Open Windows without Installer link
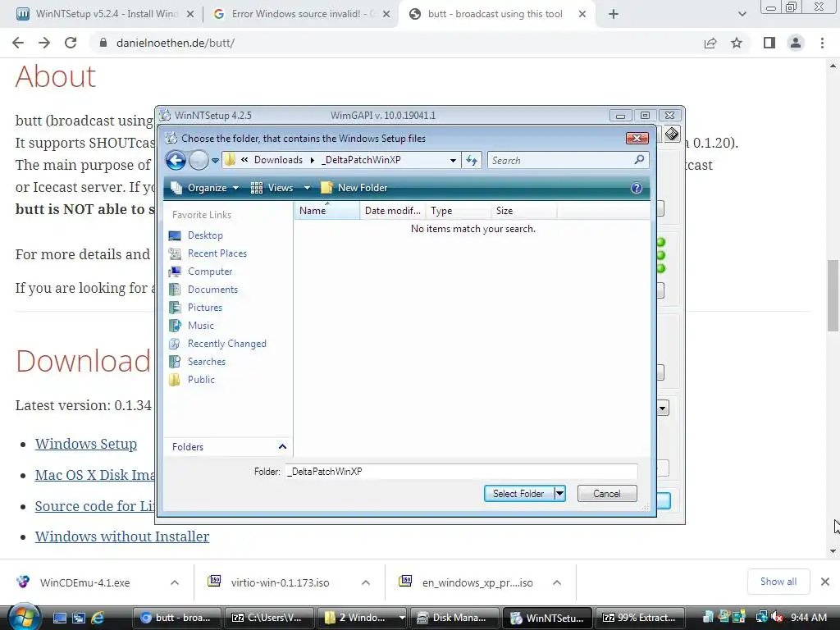The image size is (840, 630). click(122, 536)
